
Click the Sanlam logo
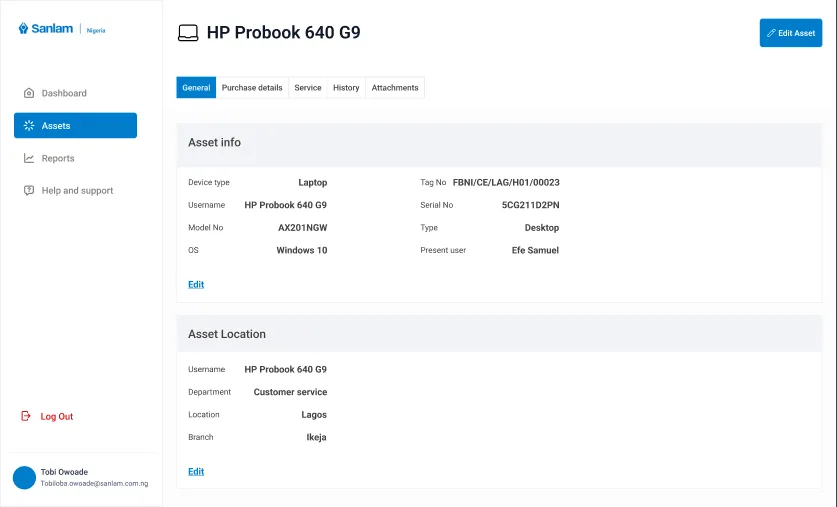45,28
